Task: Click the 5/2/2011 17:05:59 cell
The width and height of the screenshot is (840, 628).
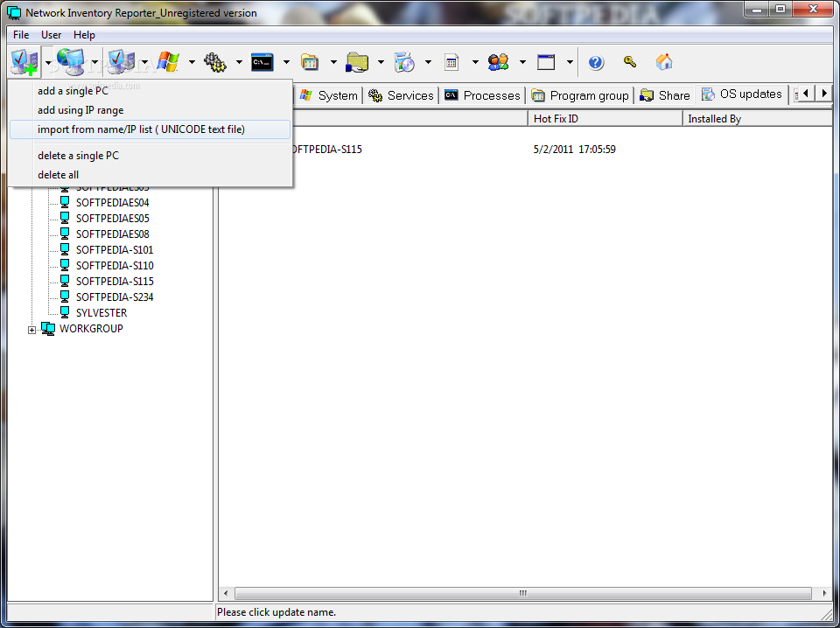Action: click(574, 150)
